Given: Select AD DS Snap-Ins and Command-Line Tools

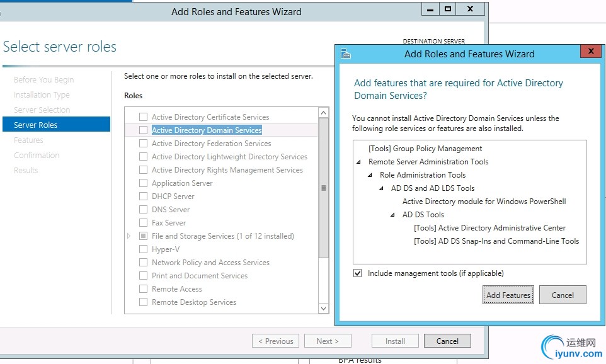Looking at the screenshot, I should [496, 241].
